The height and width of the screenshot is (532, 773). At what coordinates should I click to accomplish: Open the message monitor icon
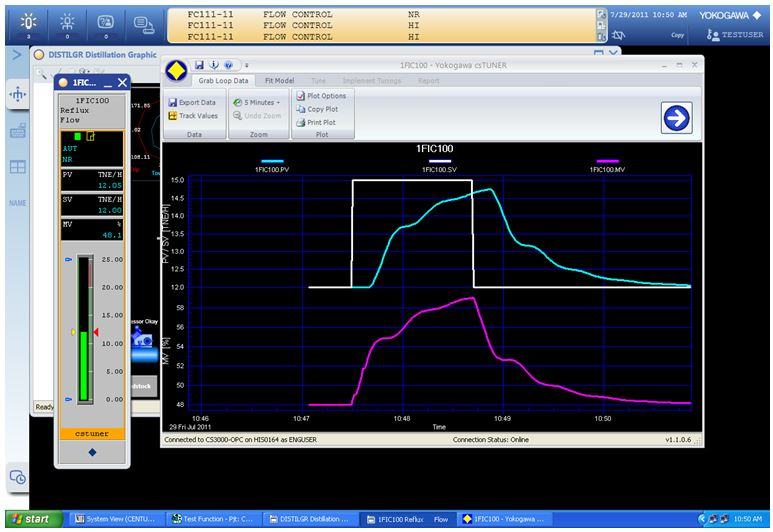click(x=144, y=24)
